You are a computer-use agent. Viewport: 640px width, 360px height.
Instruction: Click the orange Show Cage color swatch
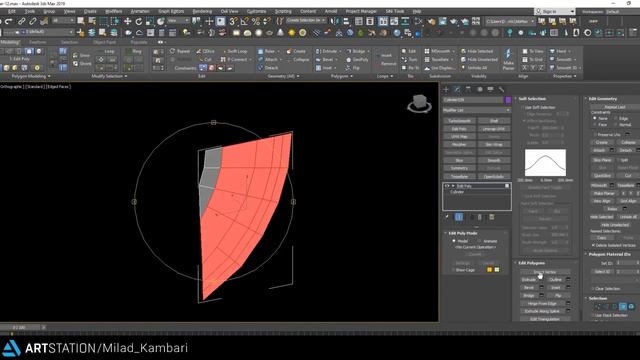pyautogui.click(x=489, y=270)
